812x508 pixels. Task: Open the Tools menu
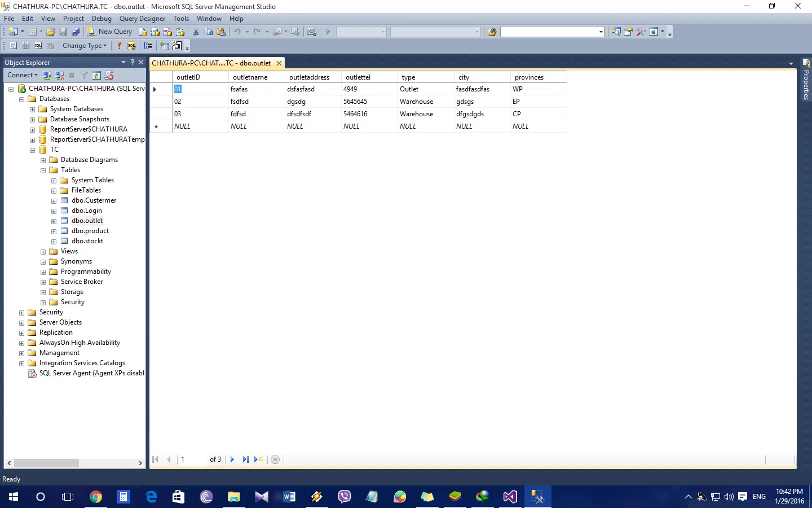click(x=181, y=19)
